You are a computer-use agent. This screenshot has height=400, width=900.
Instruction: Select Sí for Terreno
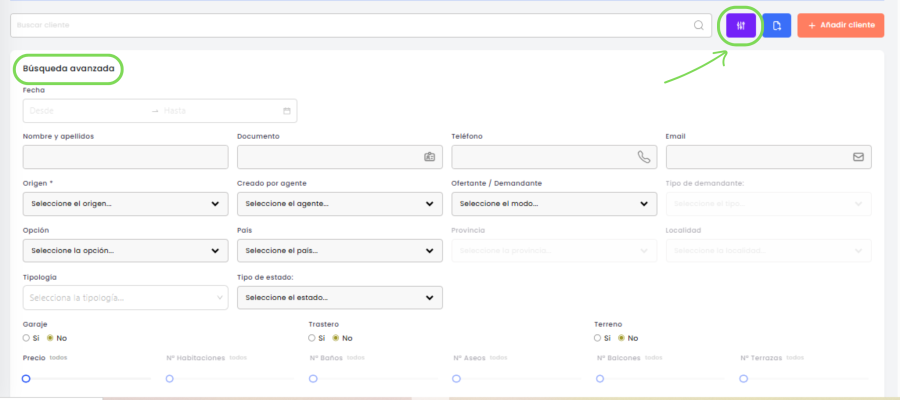pyautogui.click(x=598, y=338)
